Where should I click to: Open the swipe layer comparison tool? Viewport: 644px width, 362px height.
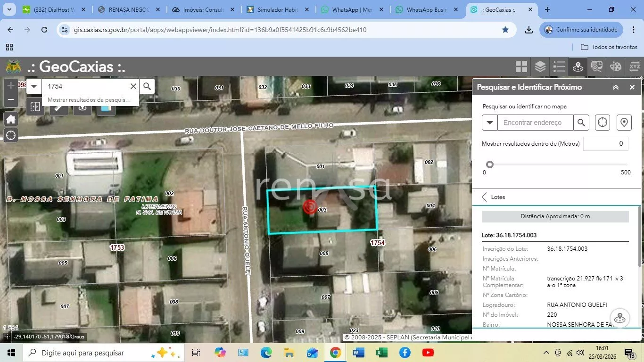tap(35, 107)
